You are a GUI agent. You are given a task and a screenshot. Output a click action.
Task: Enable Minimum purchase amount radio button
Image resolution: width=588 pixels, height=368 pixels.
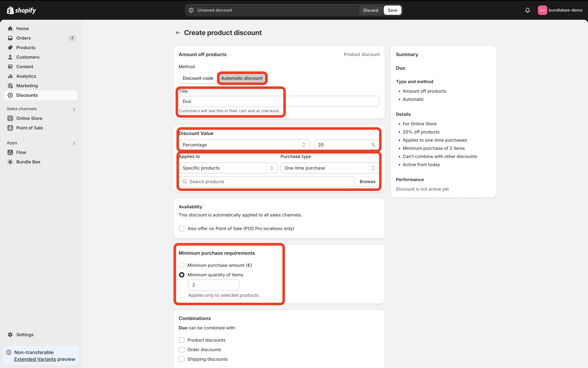pyautogui.click(x=181, y=265)
